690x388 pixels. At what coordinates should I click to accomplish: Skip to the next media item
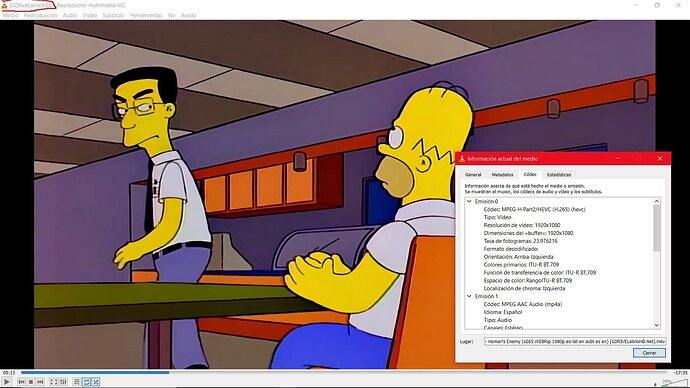(40, 382)
